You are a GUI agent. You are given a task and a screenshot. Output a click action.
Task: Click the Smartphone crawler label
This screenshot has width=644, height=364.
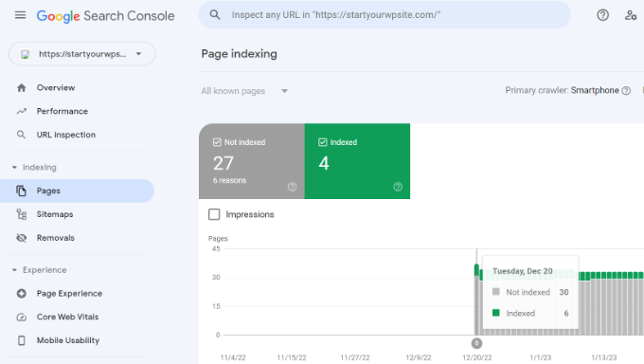[x=595, y=90]
